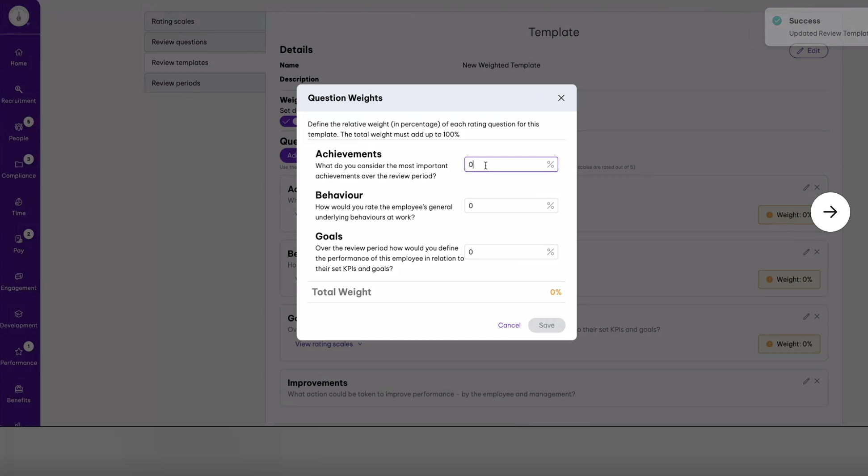Viewport: 868px width, 476px height.
Task: Open the Benefits gift icon
Action: point(18,389)
